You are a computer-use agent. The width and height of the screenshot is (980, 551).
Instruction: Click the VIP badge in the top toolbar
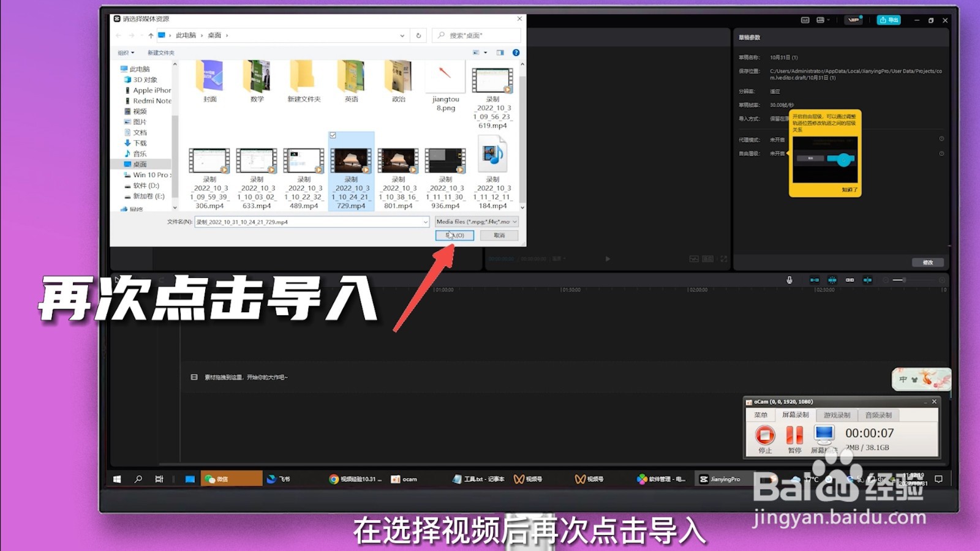[x=853, y=19]
